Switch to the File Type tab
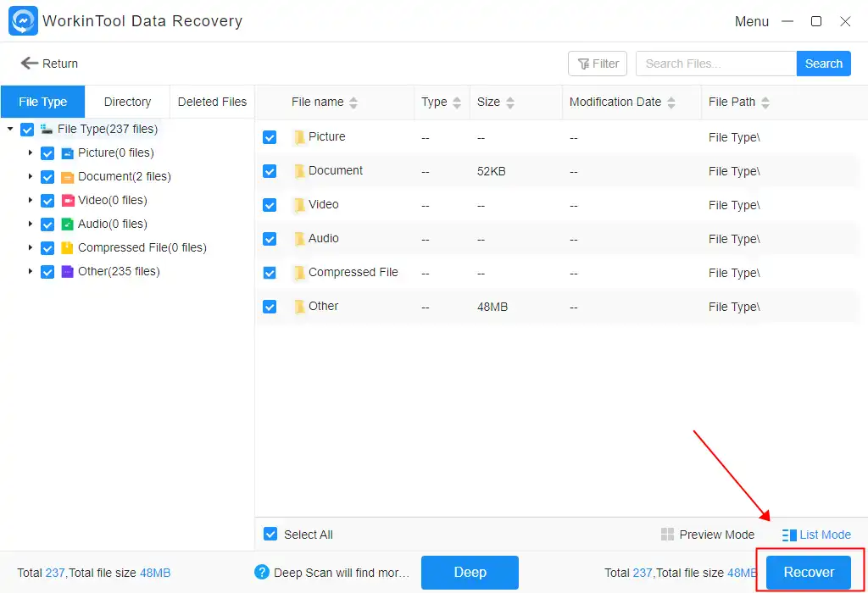This screenshot has height=593, width=868. [x=42, y=102]
